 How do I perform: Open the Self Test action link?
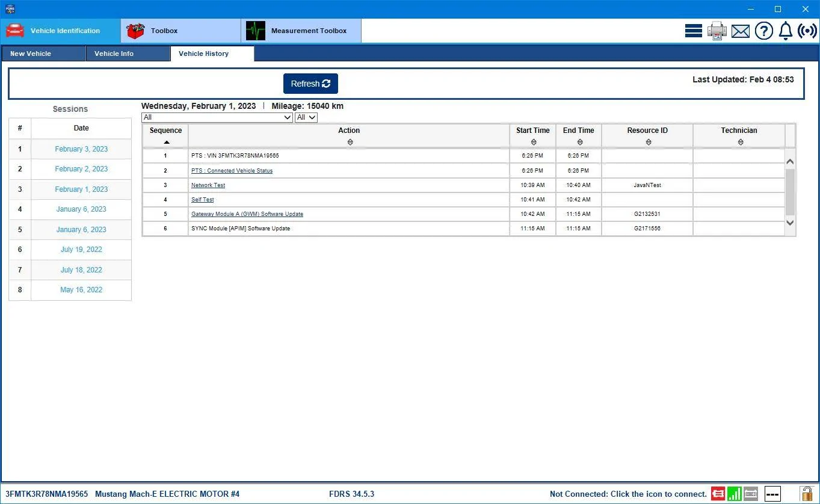point(203,200)
